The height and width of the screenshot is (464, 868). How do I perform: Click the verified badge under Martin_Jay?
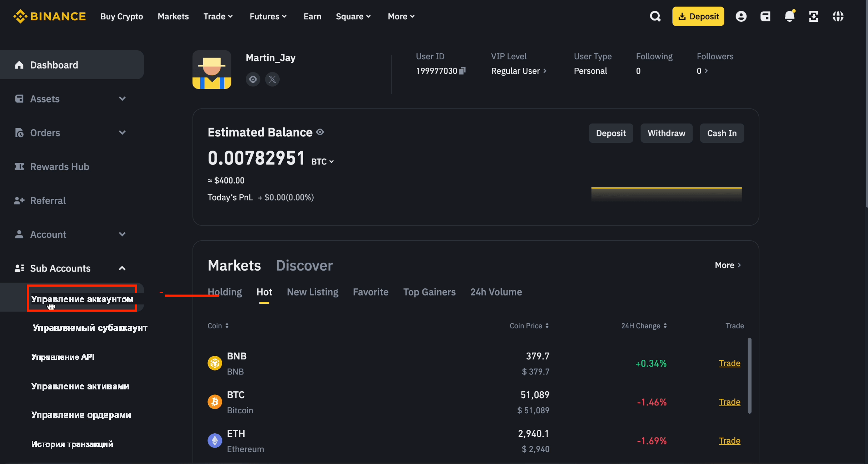point(253,79)
